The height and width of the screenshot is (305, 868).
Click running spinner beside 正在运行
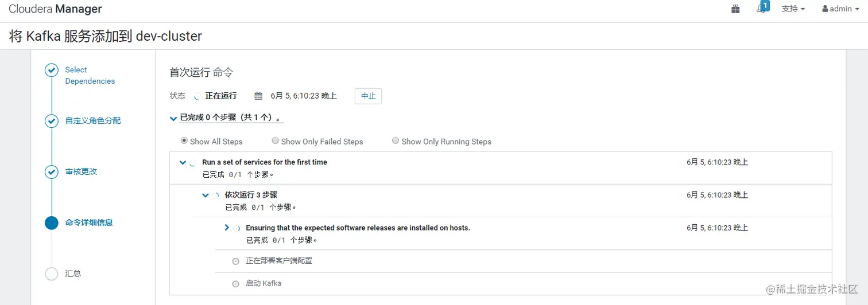coord(198,96)
